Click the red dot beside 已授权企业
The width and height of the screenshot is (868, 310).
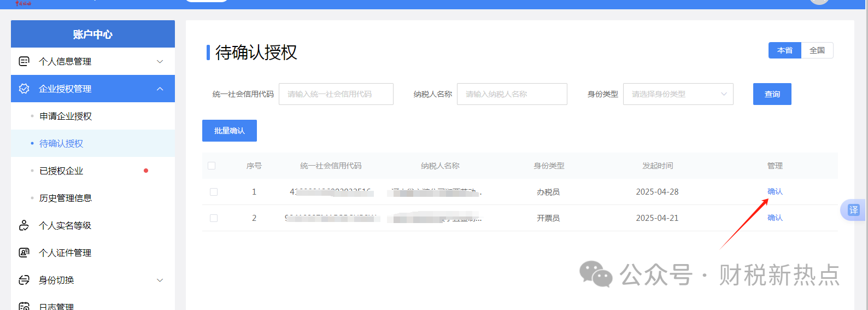146,171
